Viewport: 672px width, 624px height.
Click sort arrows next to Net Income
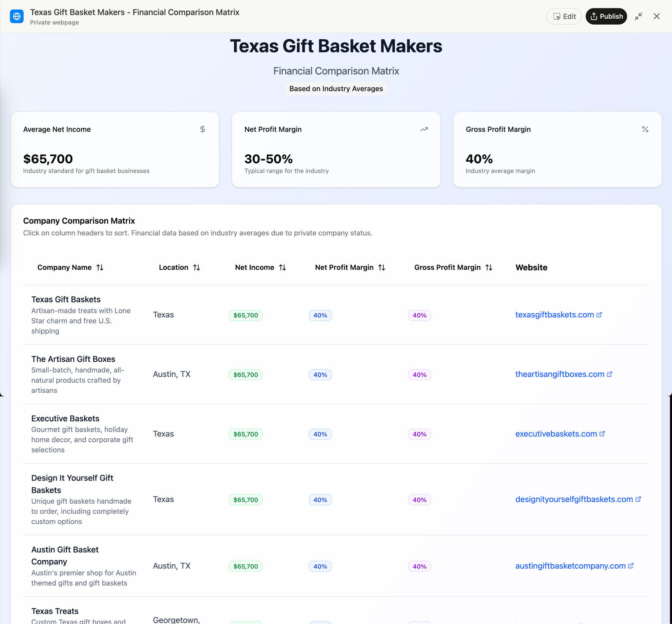[x=283, y=268]
